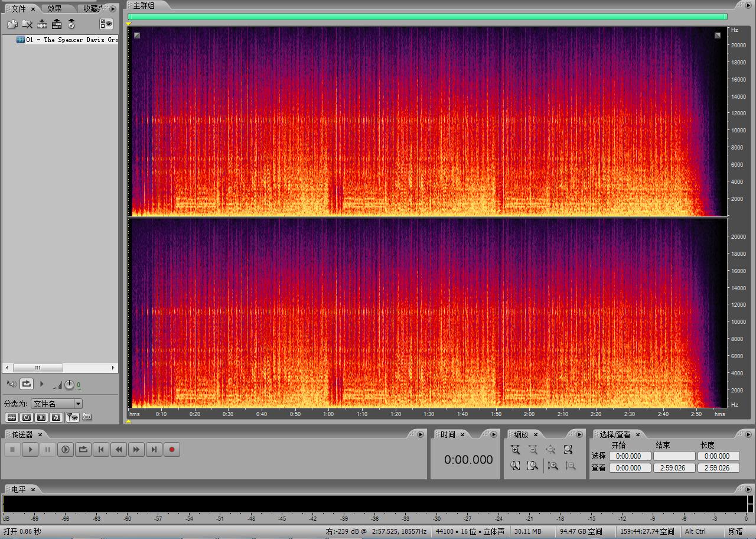Screen dimensions: 756x539
Task: Open the 选择/查看 panel options menu arrow
Action: (748, 434)
